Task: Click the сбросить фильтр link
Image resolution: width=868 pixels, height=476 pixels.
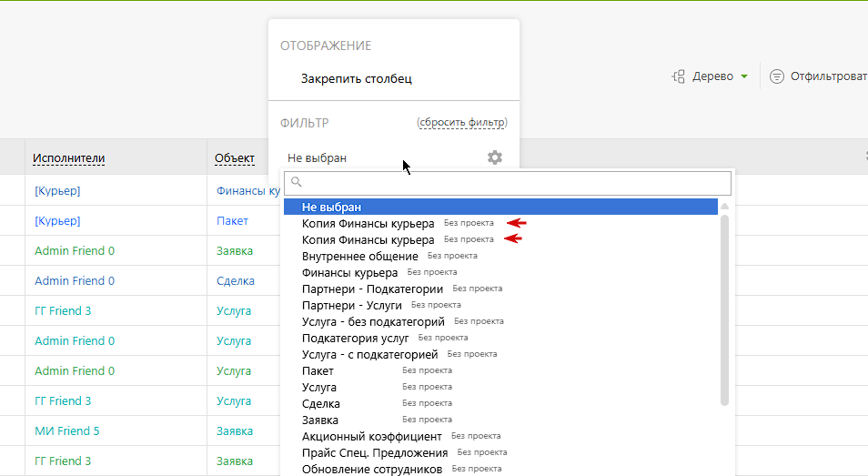Action: (462, 122)
